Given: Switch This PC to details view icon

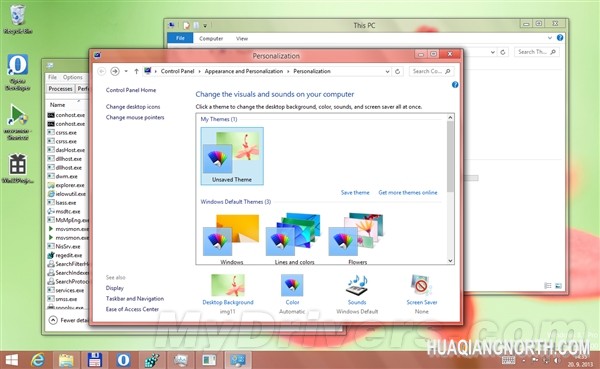Looking at the screenshot, I should click(548, 286).
